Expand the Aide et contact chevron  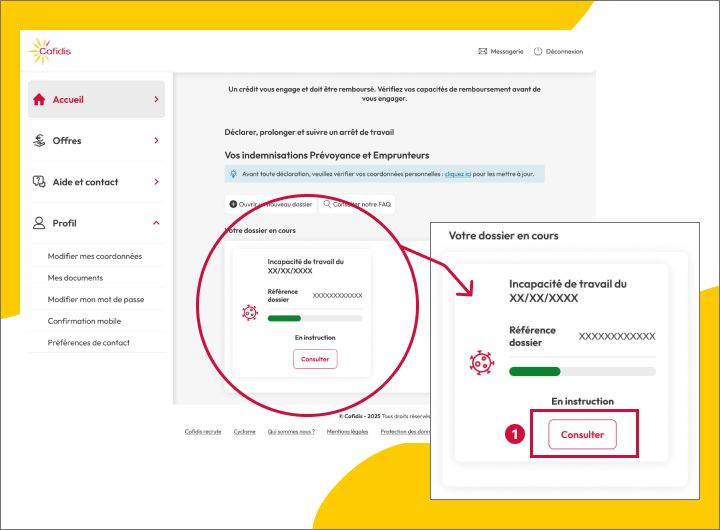[x=156, y=182]
